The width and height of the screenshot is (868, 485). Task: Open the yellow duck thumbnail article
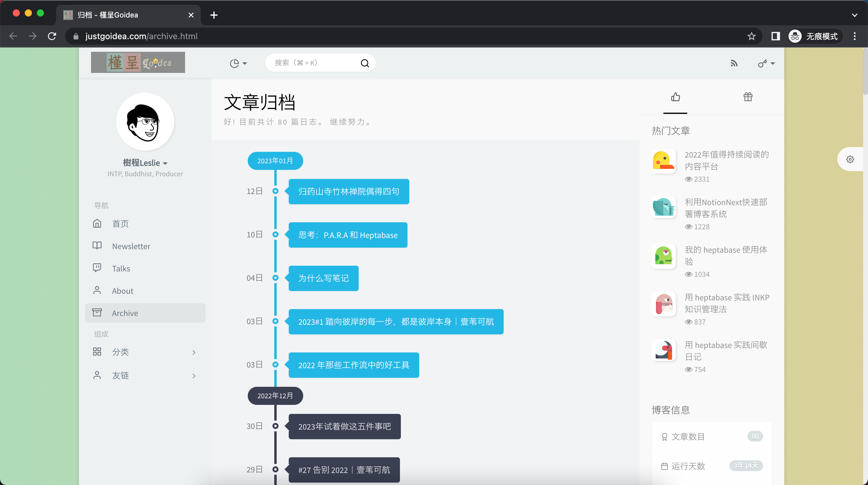[663, 161]
